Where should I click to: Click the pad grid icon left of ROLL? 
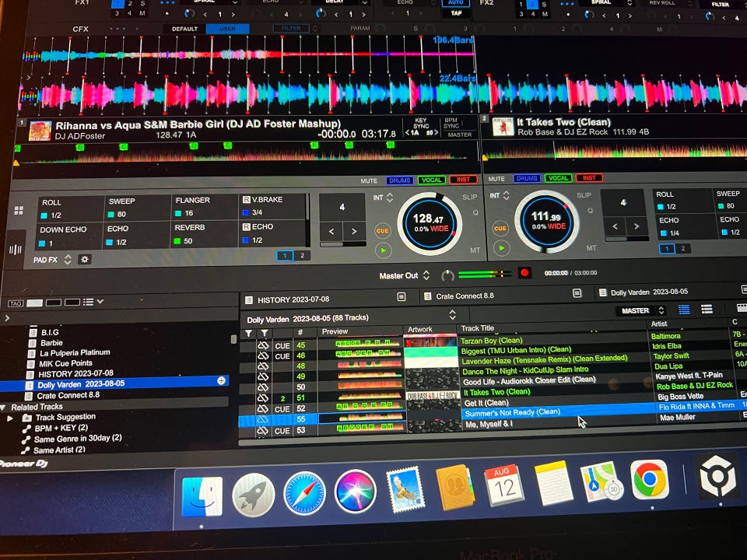click(x=19, y=210)
